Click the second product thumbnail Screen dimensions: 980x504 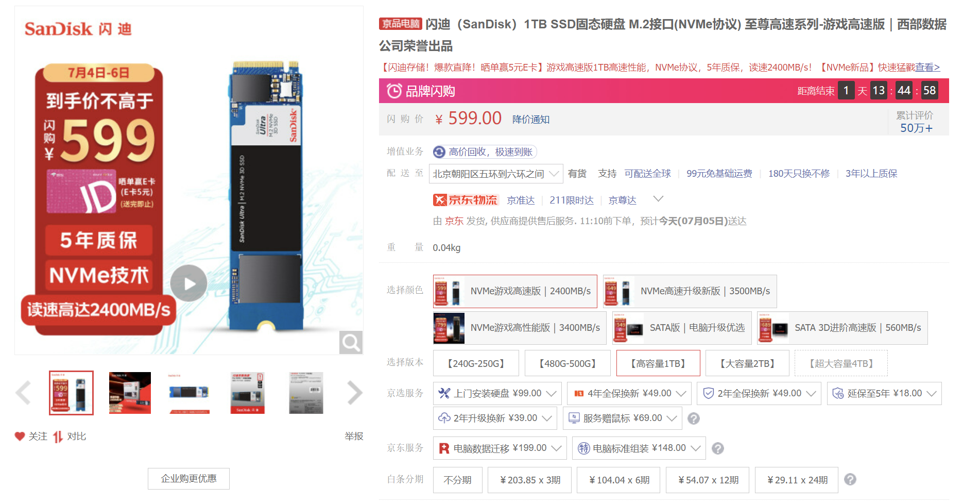[129, 393]
